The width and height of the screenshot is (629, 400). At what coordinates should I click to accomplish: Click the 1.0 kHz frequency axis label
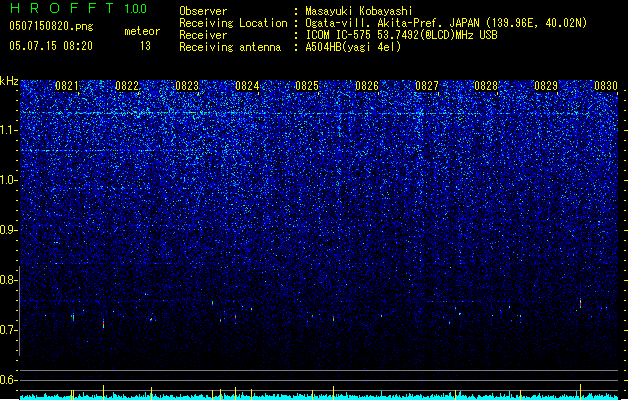tap(8, 180)
